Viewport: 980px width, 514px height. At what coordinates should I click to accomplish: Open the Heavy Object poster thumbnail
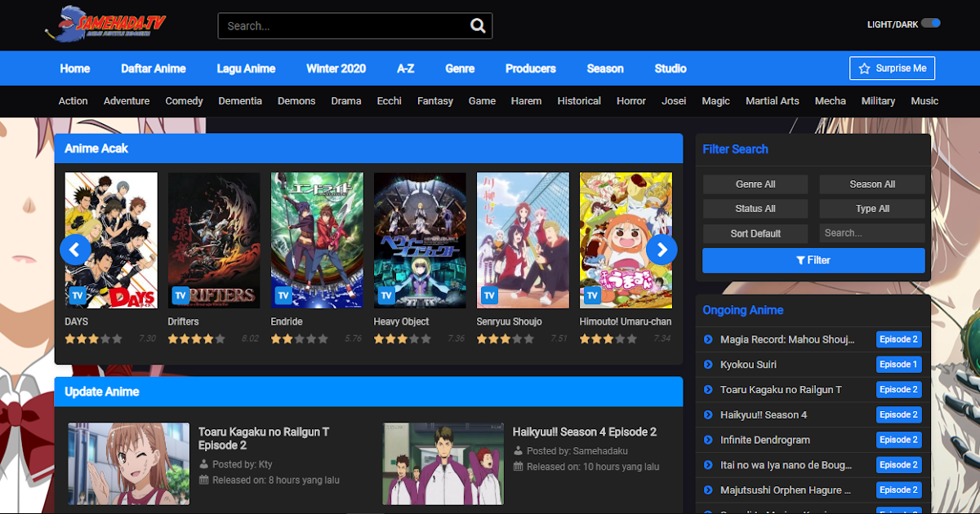(x=420, y=240)
